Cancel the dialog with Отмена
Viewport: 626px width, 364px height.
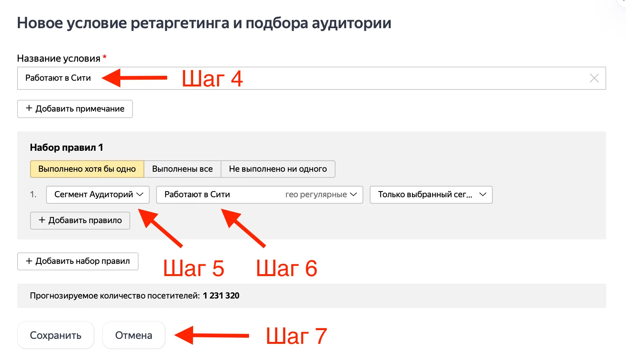click(134, 335)
